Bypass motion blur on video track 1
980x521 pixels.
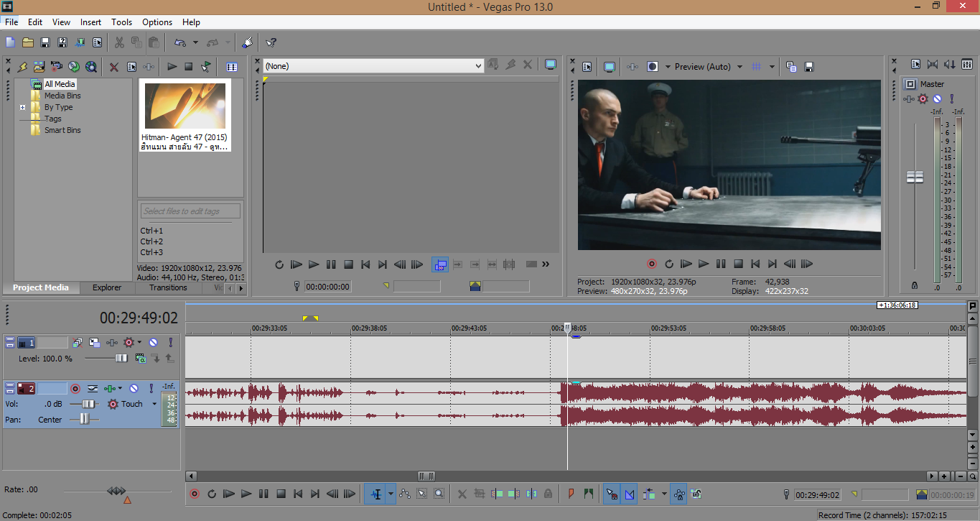coord(77,343)
